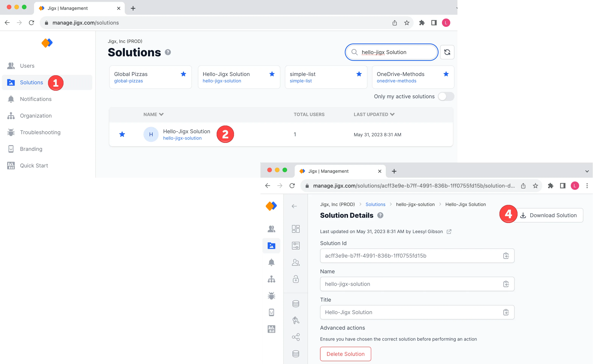This screenshot has height=364, width=603.
Task: Click Solutions breadcrumb link in details window
Action: point(375,204)
